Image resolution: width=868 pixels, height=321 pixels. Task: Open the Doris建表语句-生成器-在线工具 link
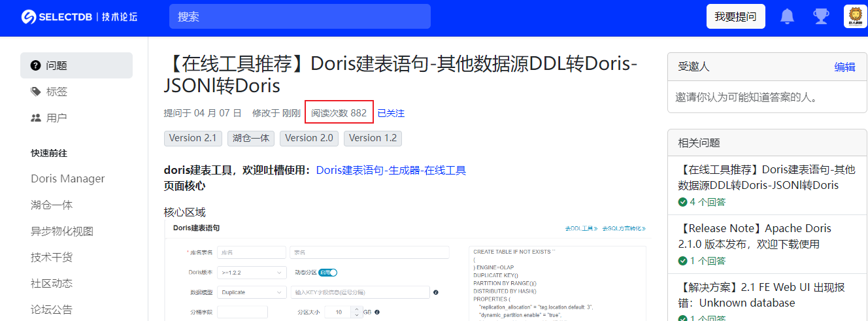(391, 170)
